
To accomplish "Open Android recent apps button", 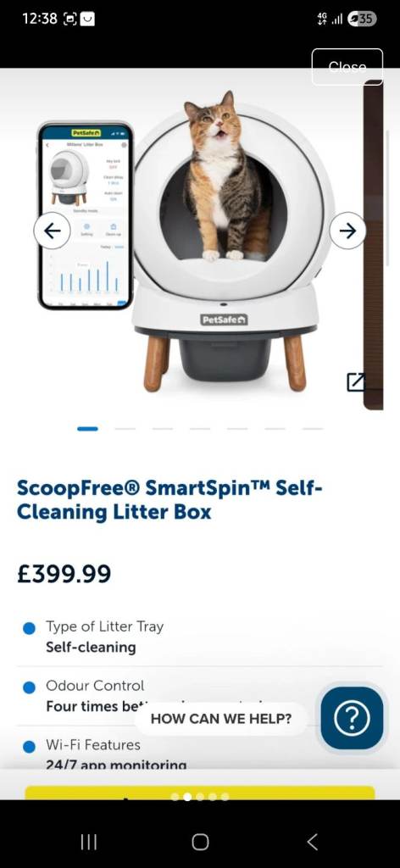I will pyautogui.click(x=88, y=842).
